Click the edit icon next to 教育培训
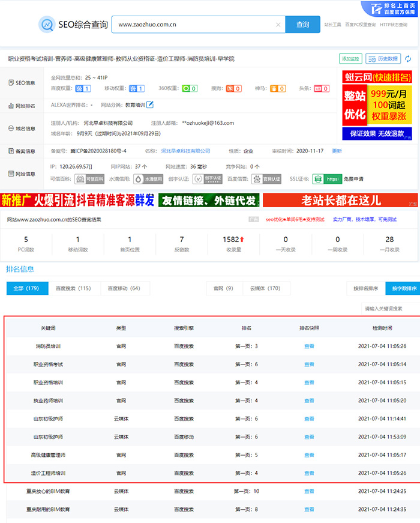This screenshot has width=420, height=523. point(150,105)
